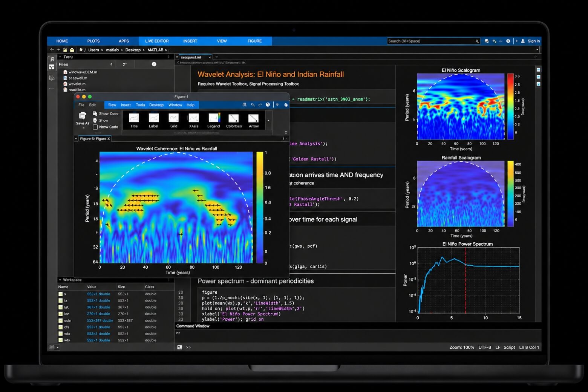Click Show Code in the Figure 1 toolstrip
This screenshot has width=588, height=392.
pyautogui.click(x=106, y=113)
